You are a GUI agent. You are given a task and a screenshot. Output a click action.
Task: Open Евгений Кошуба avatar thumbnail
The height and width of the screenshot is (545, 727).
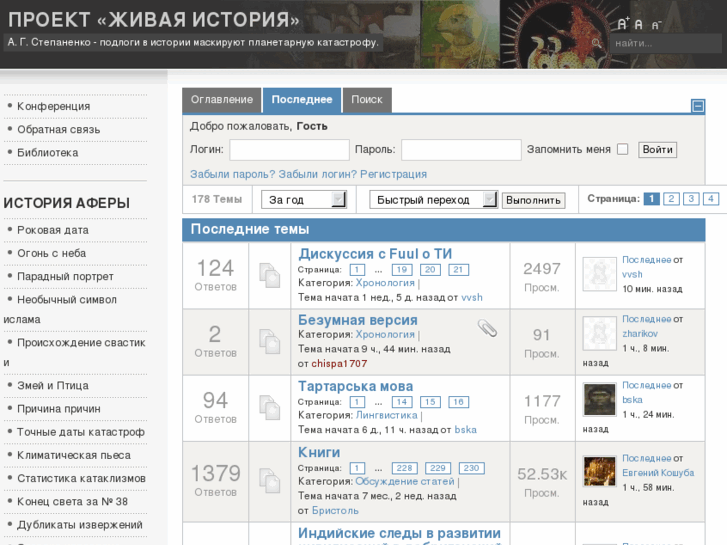[599, 472]
